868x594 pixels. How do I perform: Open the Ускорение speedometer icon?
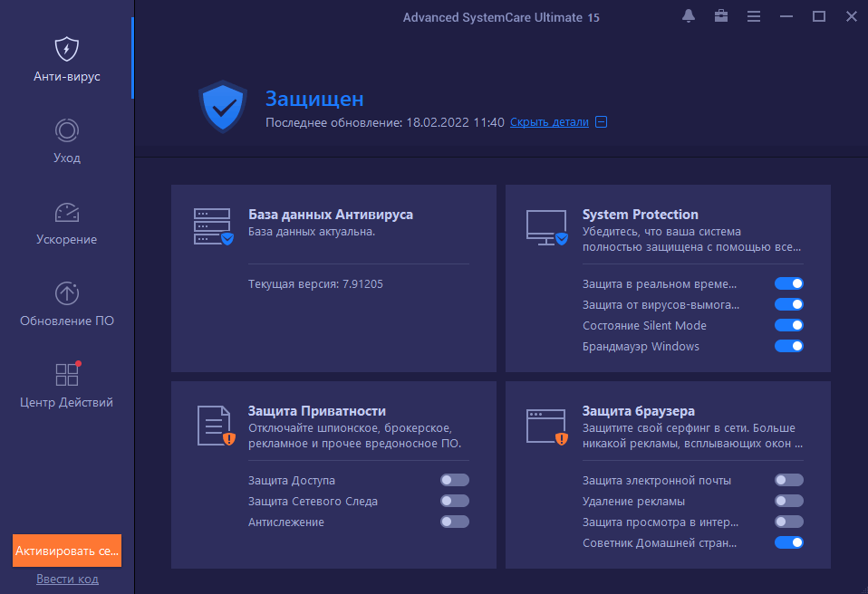coord(66,213)
